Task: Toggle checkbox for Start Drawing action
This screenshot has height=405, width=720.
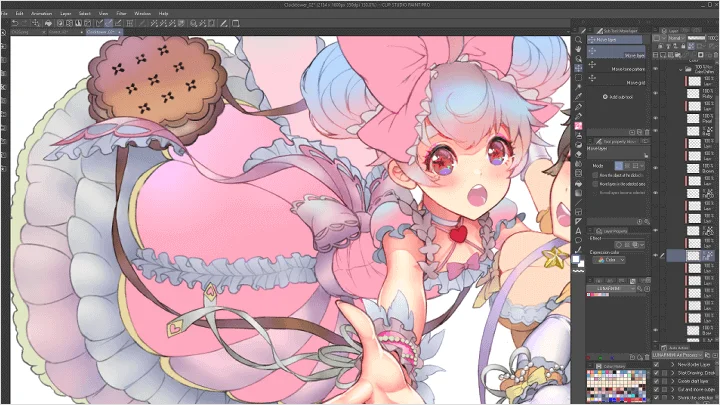Action: 657,373
